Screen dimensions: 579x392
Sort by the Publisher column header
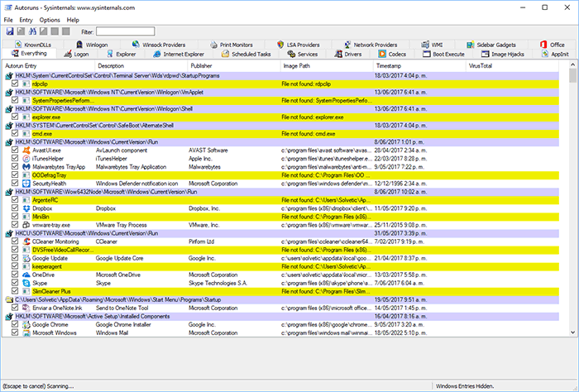point(201,65)
